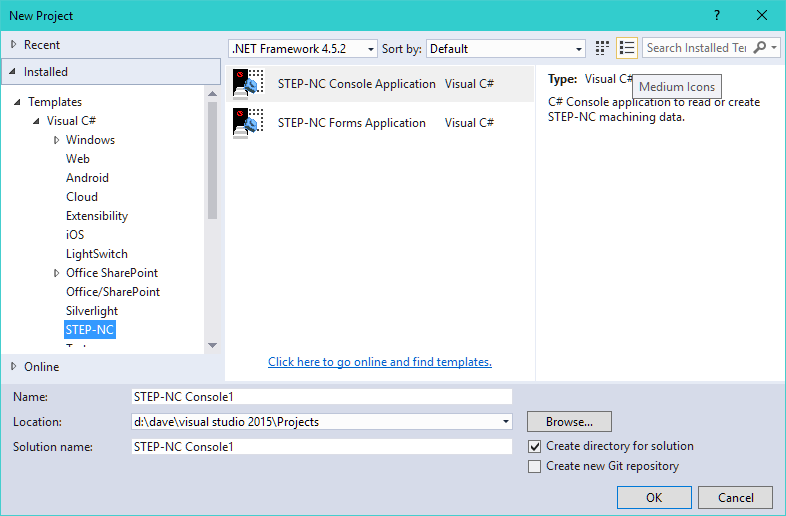Screen dimensions: 786x516
Task: Toggle Create directory for solution checkbox
Action: [x=534, y=446]
